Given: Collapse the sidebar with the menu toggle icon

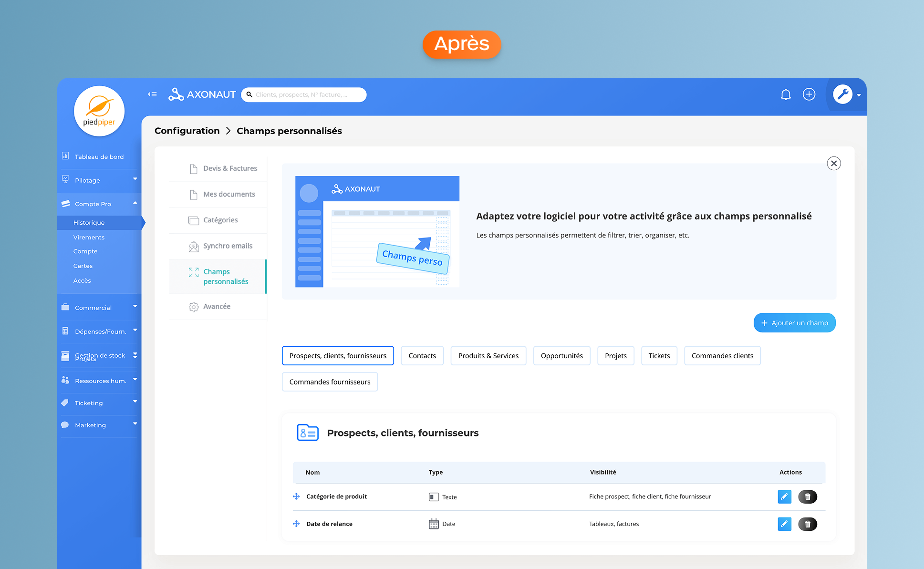Looking at the screenshot, I should [x=152, y=94].
